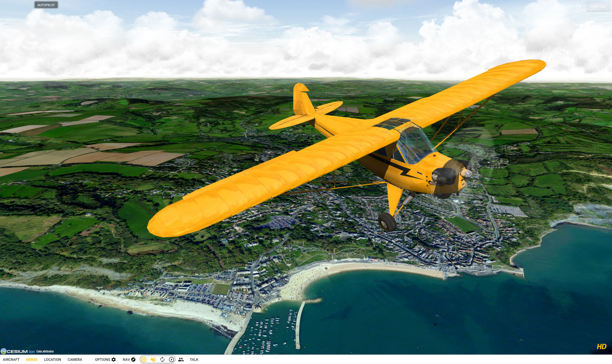Open the TALK chat panel
The width and height of the screenshot is (612, 364).
point(194,359)
